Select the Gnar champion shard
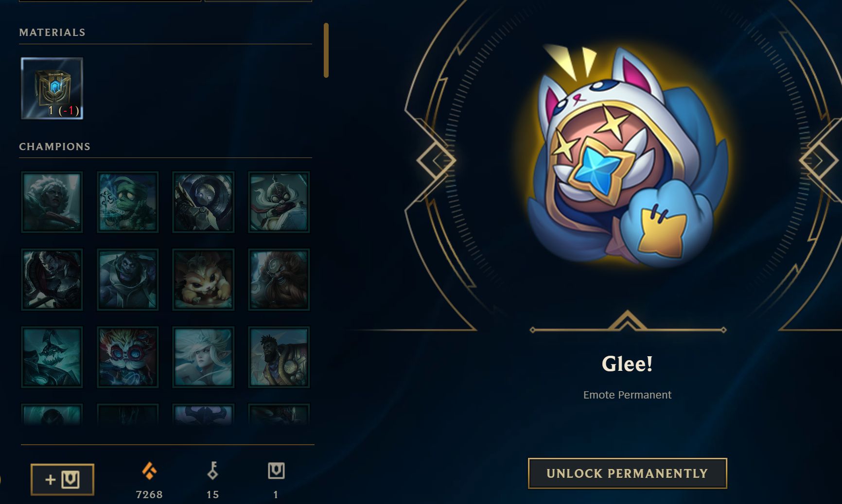 point(203,279)
